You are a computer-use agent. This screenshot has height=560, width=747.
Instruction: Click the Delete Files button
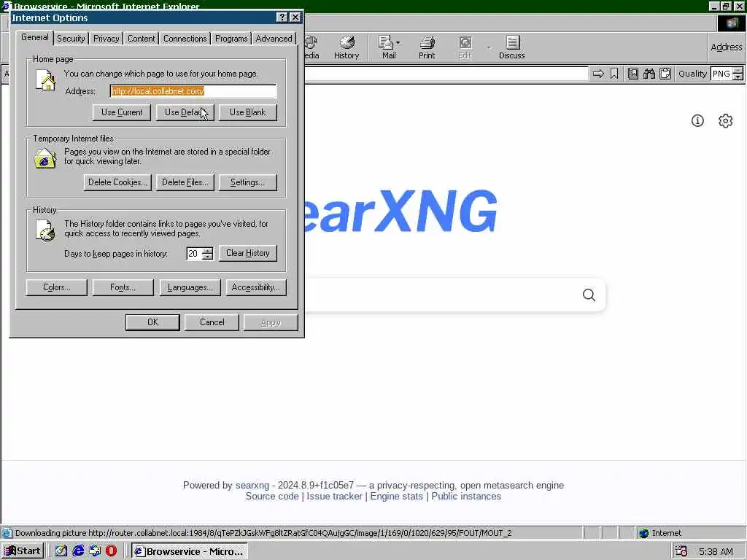185,182
